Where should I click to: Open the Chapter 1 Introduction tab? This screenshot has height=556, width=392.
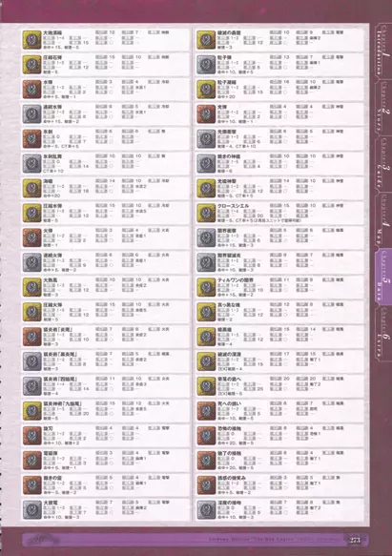pyautogui.click(x=382, y=50)
